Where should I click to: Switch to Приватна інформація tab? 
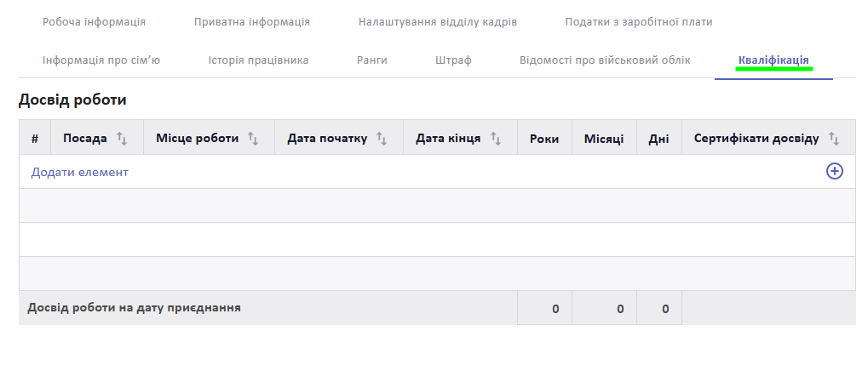(252, 22)
